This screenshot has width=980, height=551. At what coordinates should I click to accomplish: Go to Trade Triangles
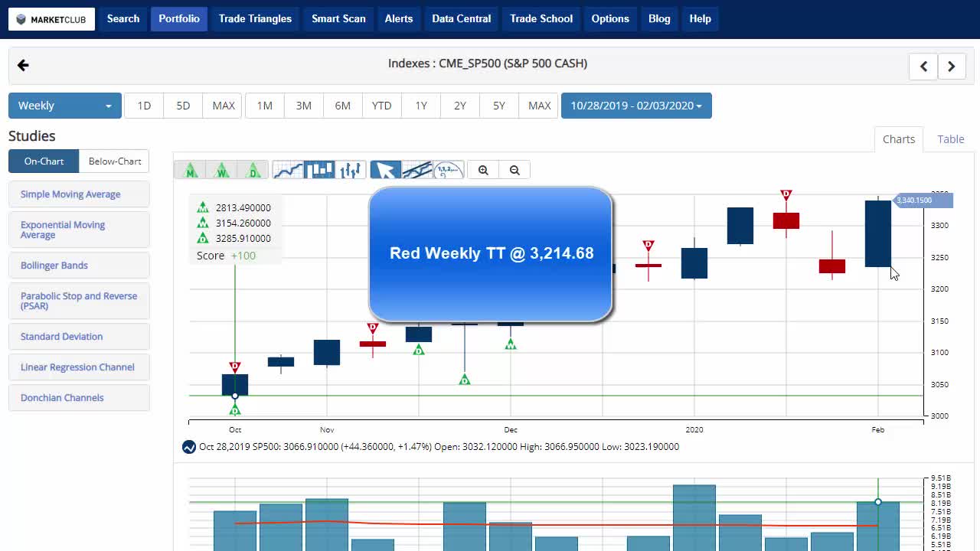255,19
